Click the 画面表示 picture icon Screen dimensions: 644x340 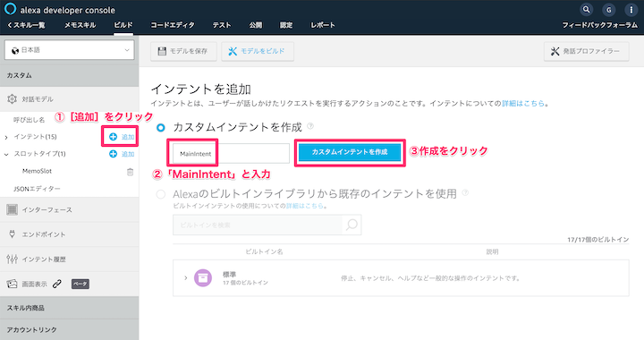[x=12, y=284]
